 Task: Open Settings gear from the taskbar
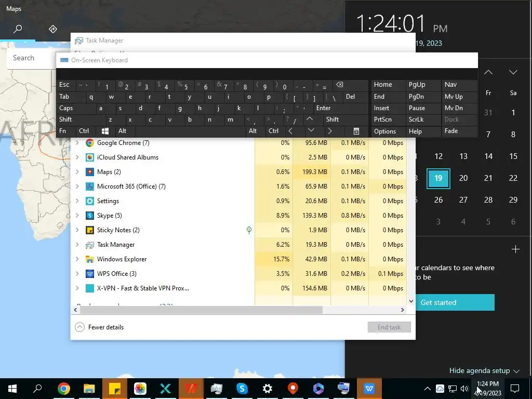click(268, 389)
